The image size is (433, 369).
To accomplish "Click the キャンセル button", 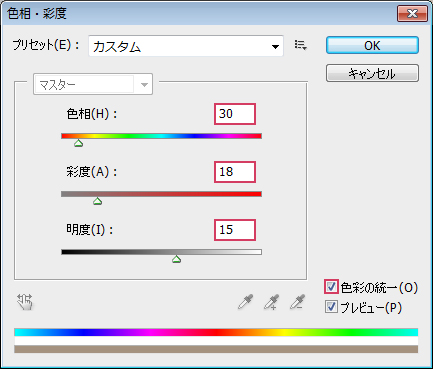I will [372, 73].
